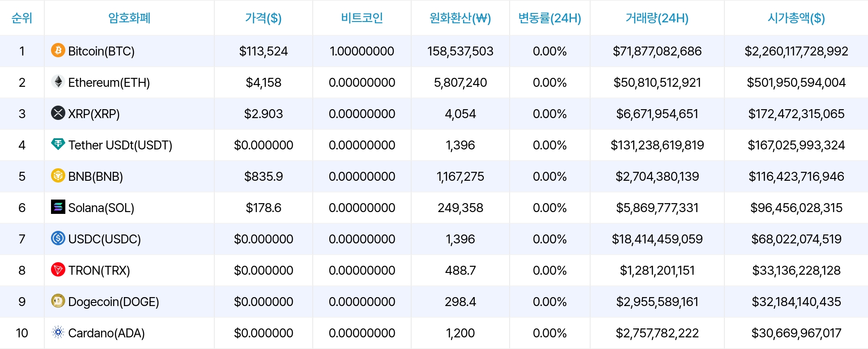Select Dogecoin won value 298.4
868x349 pixels.
click(460, 302)
